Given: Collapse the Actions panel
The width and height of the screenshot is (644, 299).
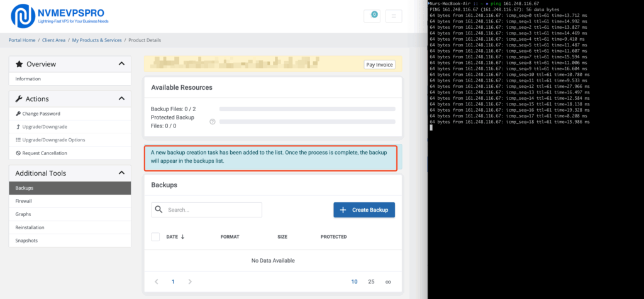Looking at the screenshot, I should 121,99.
